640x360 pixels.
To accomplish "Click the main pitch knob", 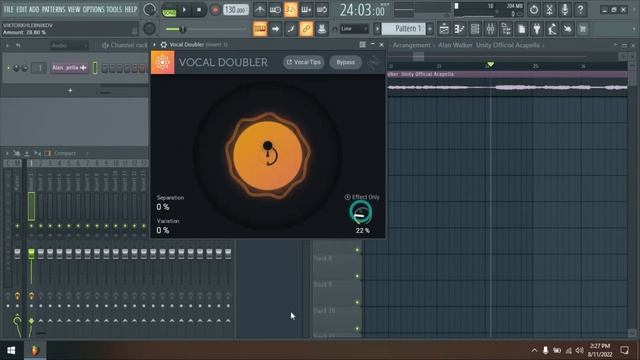I will tap(149, 28).
